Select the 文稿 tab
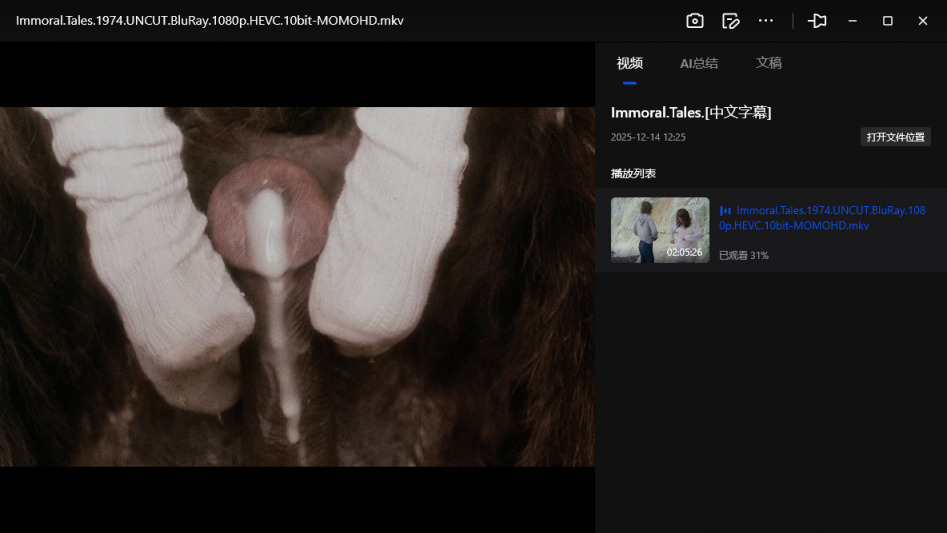Image resolution: width=947 pixels, height=533 pixels. pyautogui.click(x=768, y=63)
